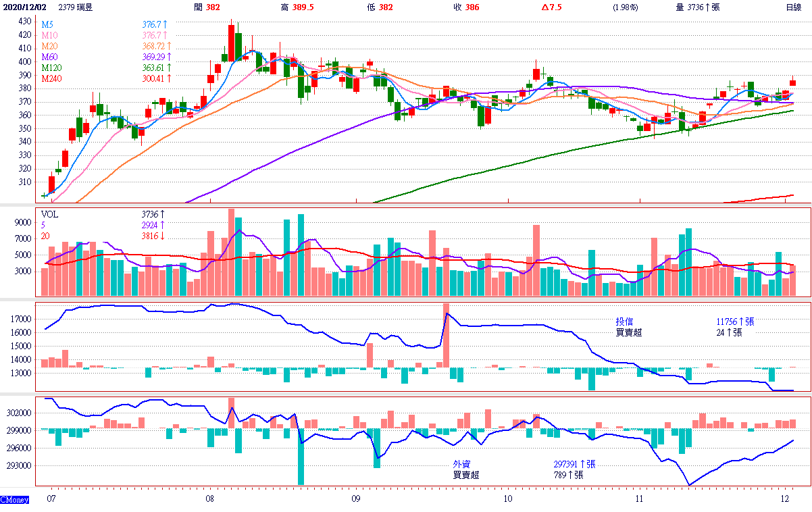Click the M10 moving average label
This screenshot has height=512, width=812.
49,35
